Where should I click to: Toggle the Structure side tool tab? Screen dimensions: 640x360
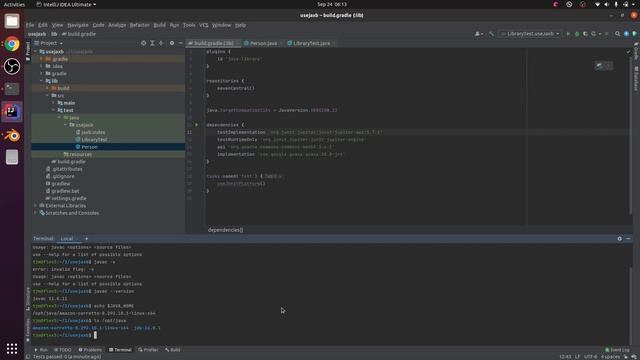pos(28,299)
